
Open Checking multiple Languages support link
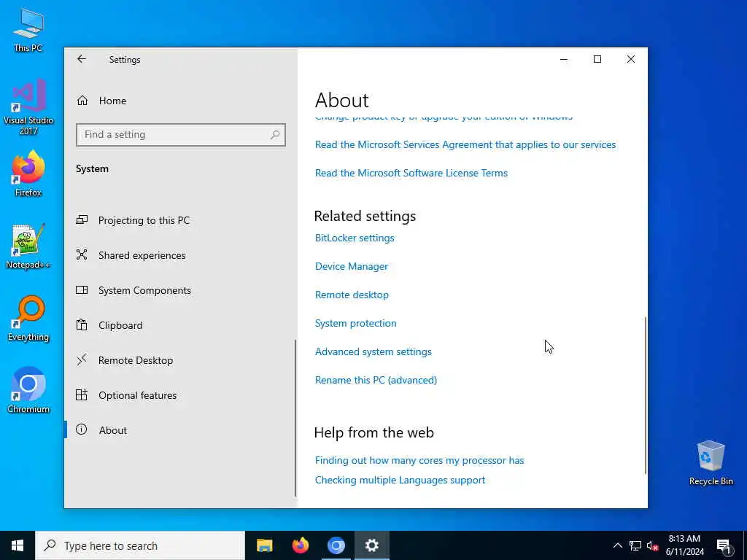tap(400, 480)
